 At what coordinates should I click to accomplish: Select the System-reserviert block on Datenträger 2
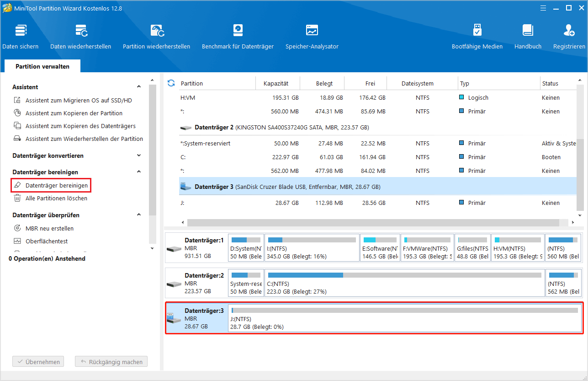pyautogui.click(x=246, y=283)
